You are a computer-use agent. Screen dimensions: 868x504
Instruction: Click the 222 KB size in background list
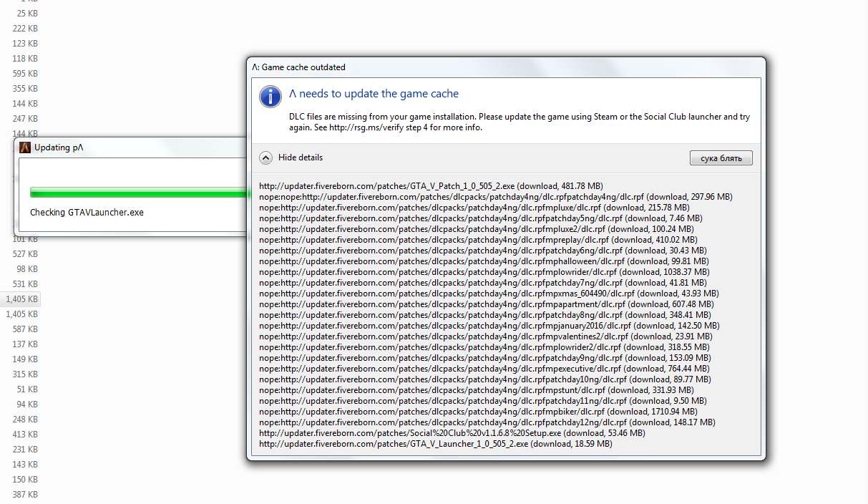tap(25, 29)
